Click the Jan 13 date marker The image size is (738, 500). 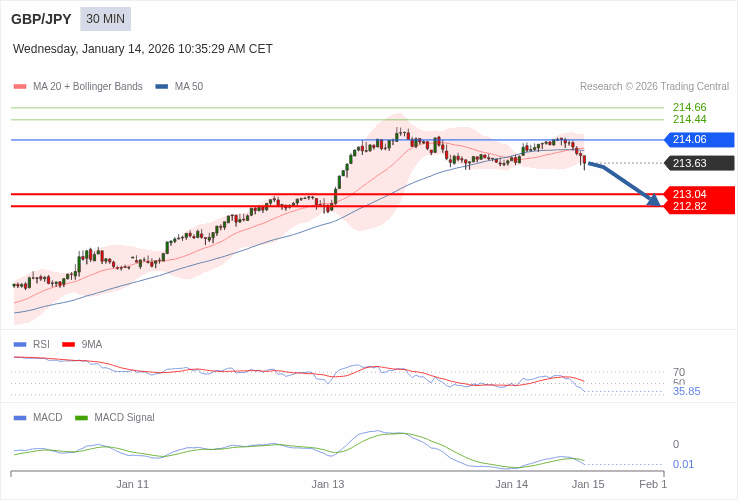click(x=327, y=484)
